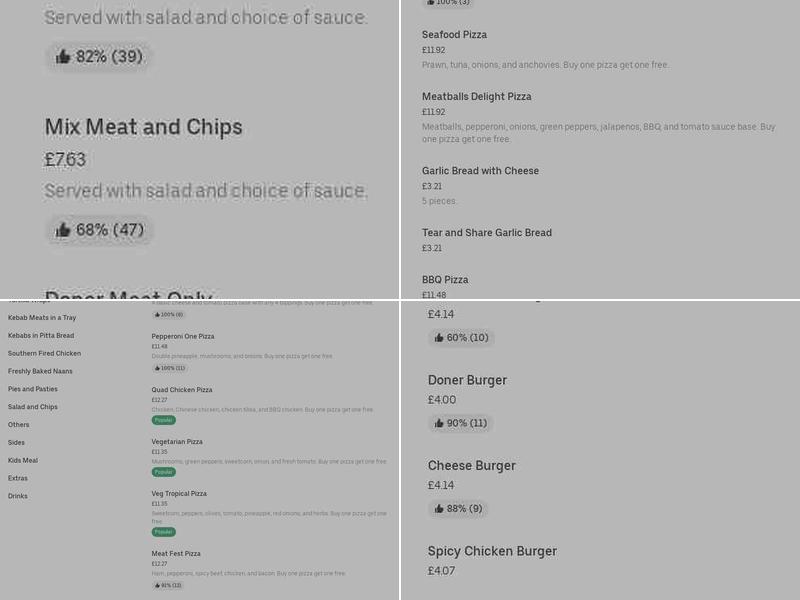Expand the Sides category
Screen dimensions: 800x600
[x=15, y=442]
